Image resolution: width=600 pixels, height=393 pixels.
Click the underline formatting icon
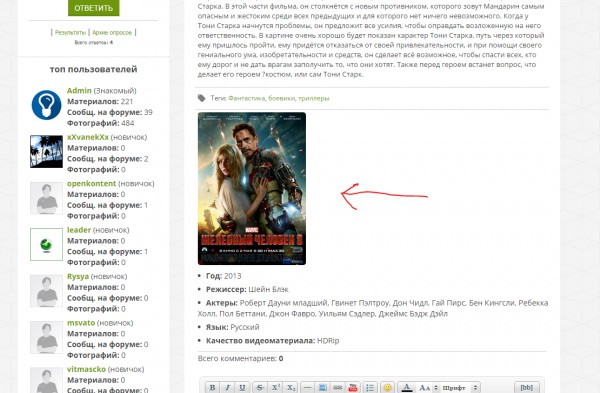pyautogui.click(x=242, y=387)
